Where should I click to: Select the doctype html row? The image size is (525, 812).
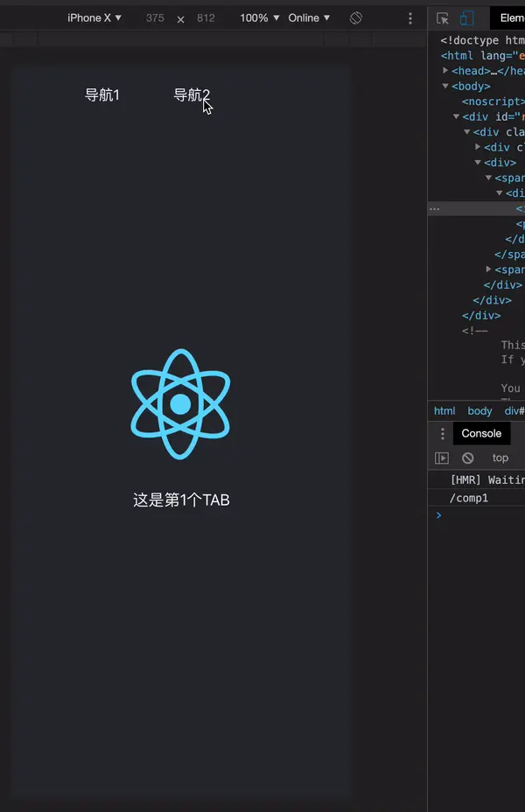482,40
